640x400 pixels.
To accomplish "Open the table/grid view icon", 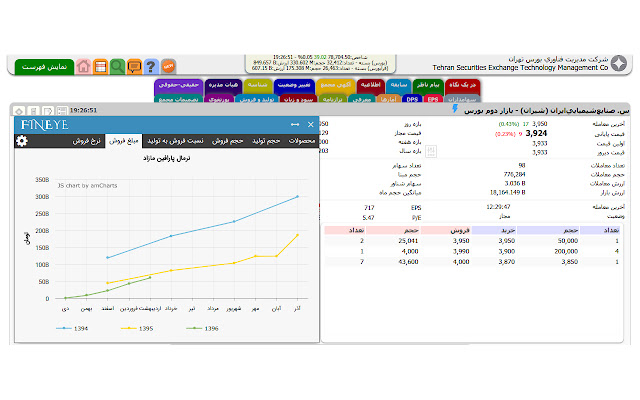I will [x=101, y=66].
